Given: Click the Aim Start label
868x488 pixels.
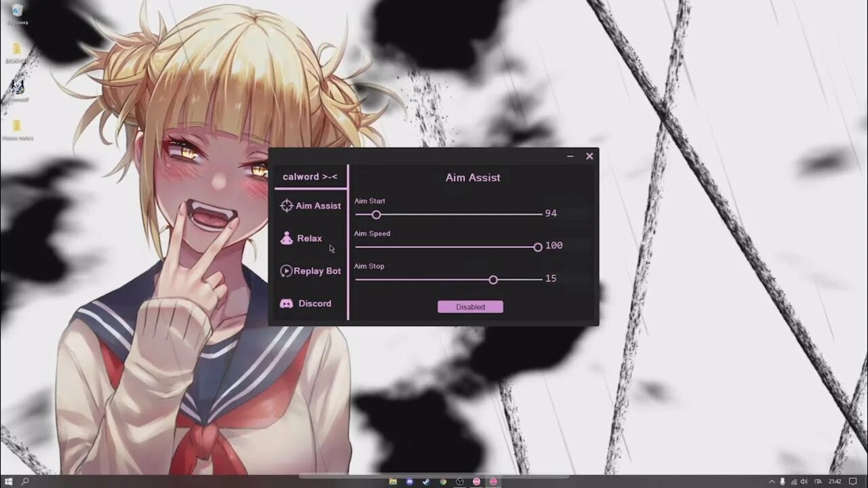Looking at the screenshot, I should (x=370, y=201).
